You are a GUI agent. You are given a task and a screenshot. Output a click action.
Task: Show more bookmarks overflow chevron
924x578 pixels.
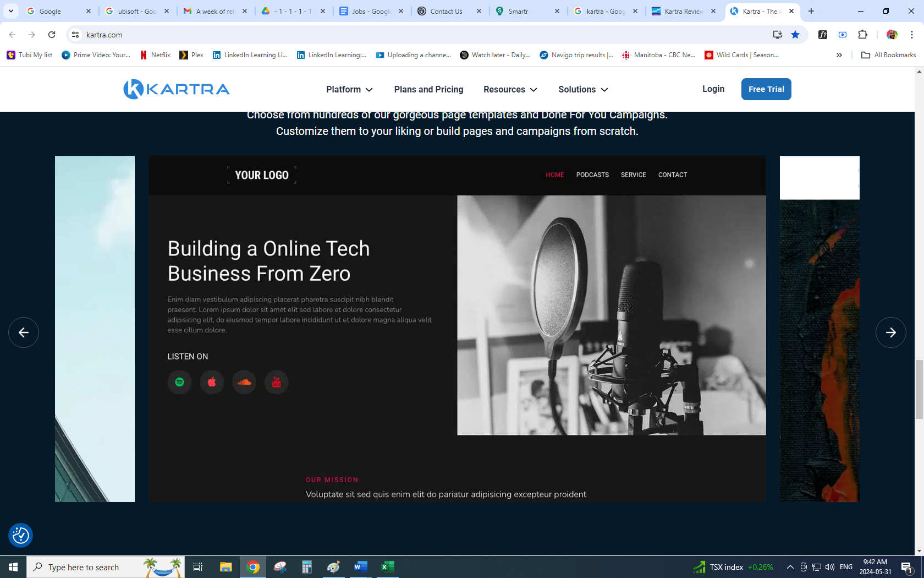839,55
